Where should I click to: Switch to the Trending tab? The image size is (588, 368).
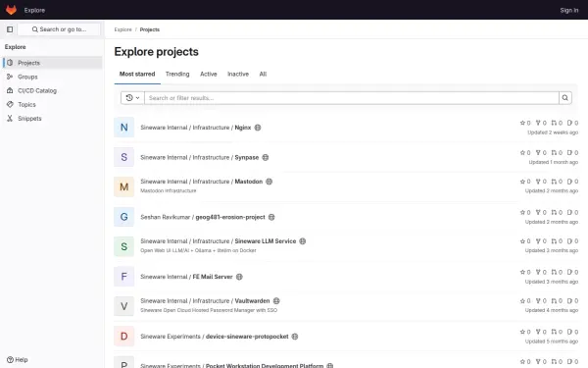tap(177, 74)
